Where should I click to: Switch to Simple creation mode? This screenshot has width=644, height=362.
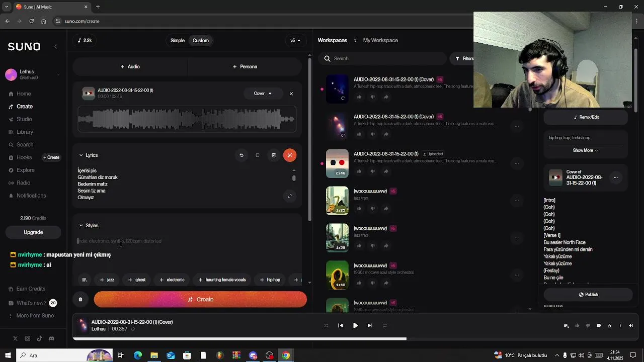(178, 40)
